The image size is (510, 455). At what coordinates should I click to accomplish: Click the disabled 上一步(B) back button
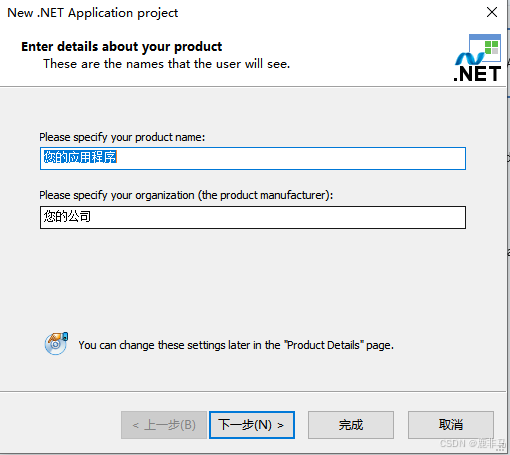(164, 425)
